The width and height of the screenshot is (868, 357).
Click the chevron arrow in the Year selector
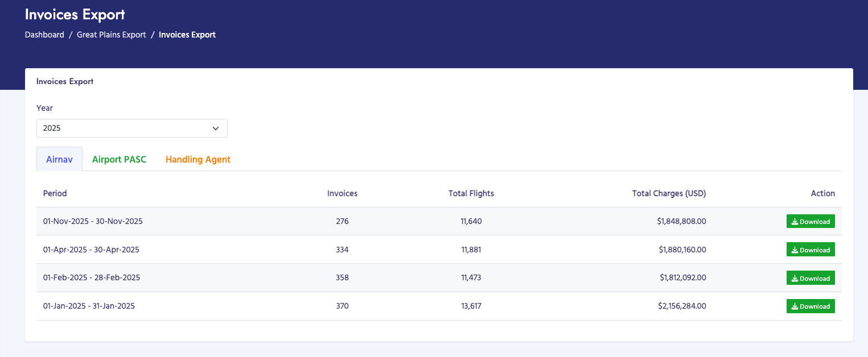(x=216, y=128)
